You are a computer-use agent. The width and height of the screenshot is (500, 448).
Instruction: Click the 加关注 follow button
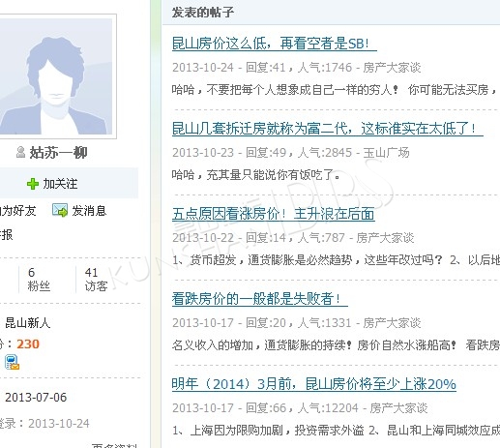[x=52, y=184]
